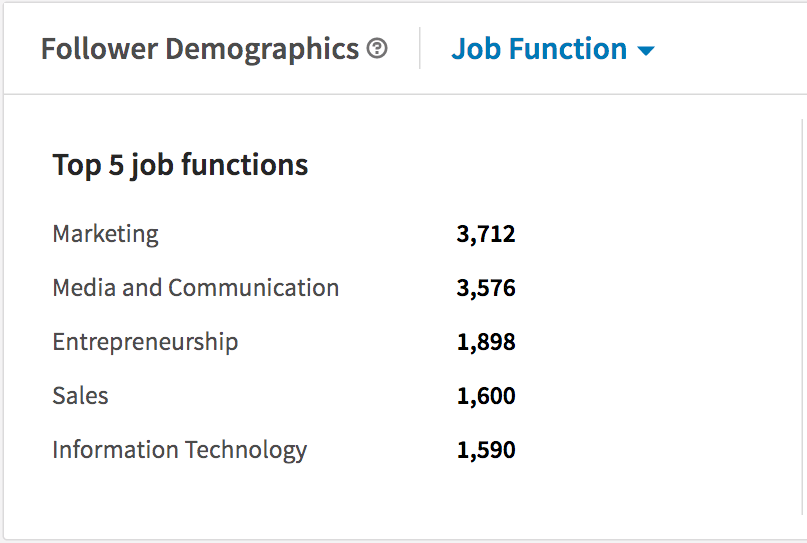Screen dimensions: 807x543
Task: Select the Follower Demographics heading
Action: tap(200, 49)
